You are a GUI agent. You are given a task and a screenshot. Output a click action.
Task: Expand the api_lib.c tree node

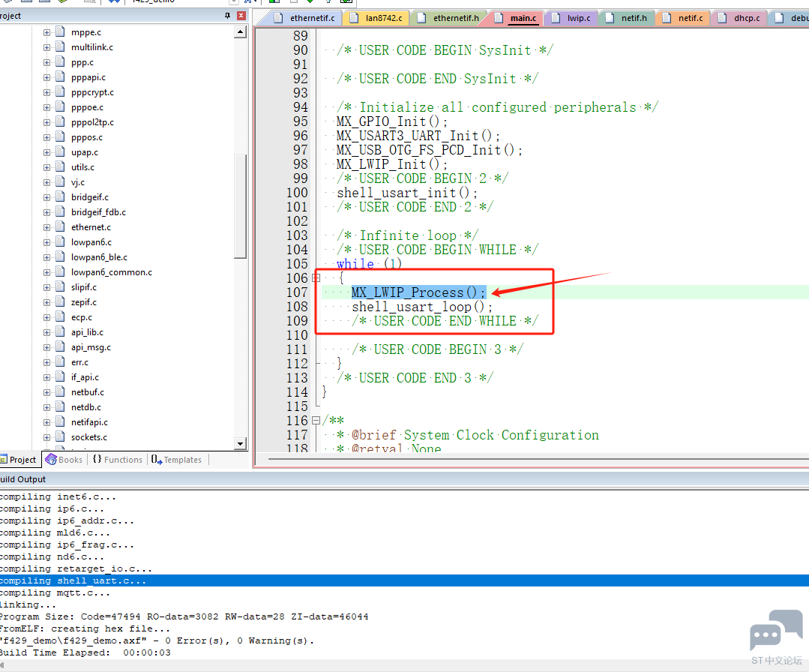click(47, 332)
